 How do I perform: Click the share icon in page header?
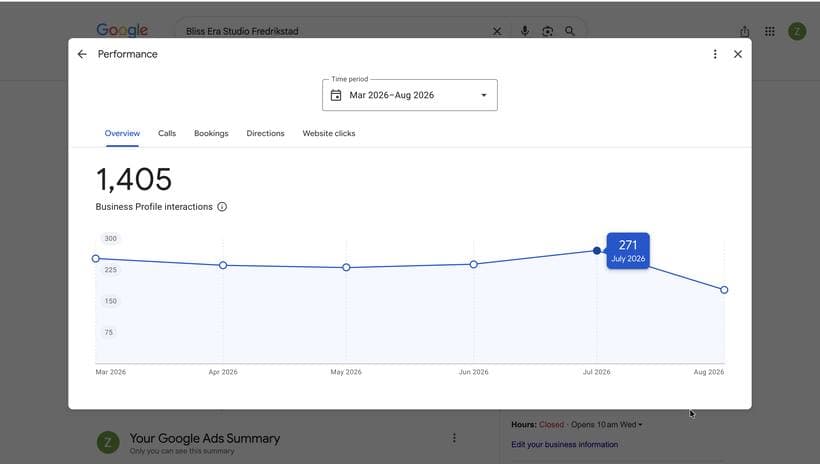[x=744, y=31]
